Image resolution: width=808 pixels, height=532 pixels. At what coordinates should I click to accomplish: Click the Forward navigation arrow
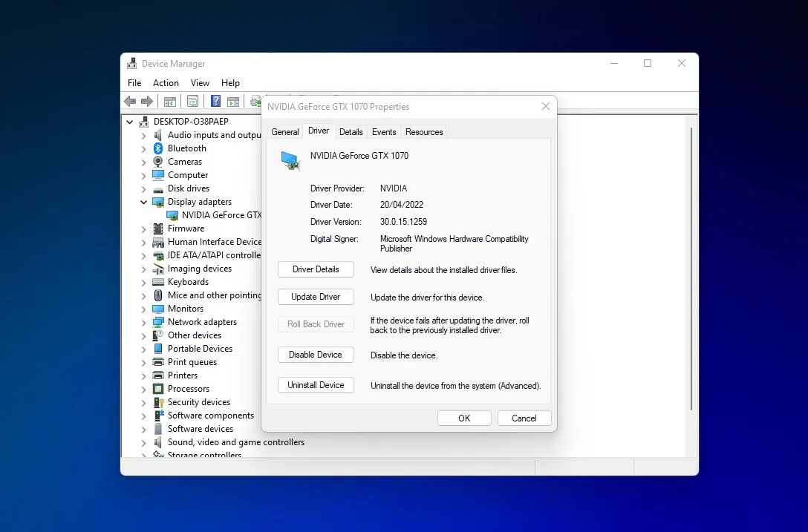pyautogui.click(x=146, y=101)
